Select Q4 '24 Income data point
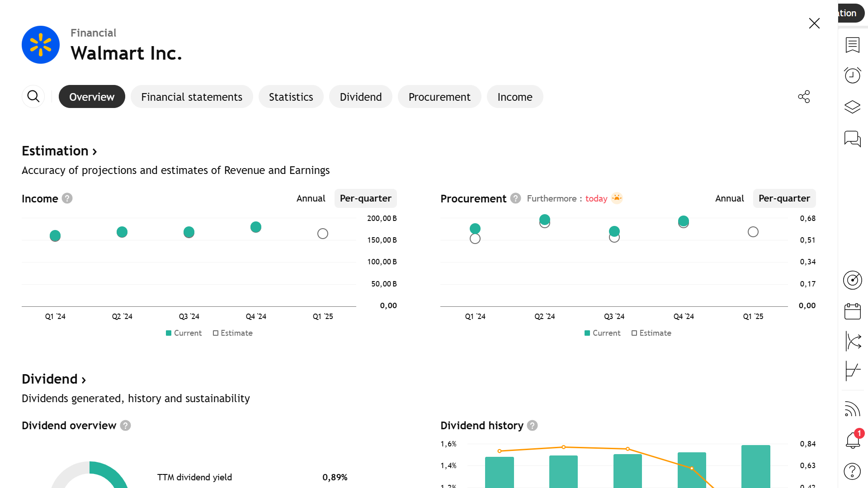This screenshot has width=868, height=488. (256, 227)
